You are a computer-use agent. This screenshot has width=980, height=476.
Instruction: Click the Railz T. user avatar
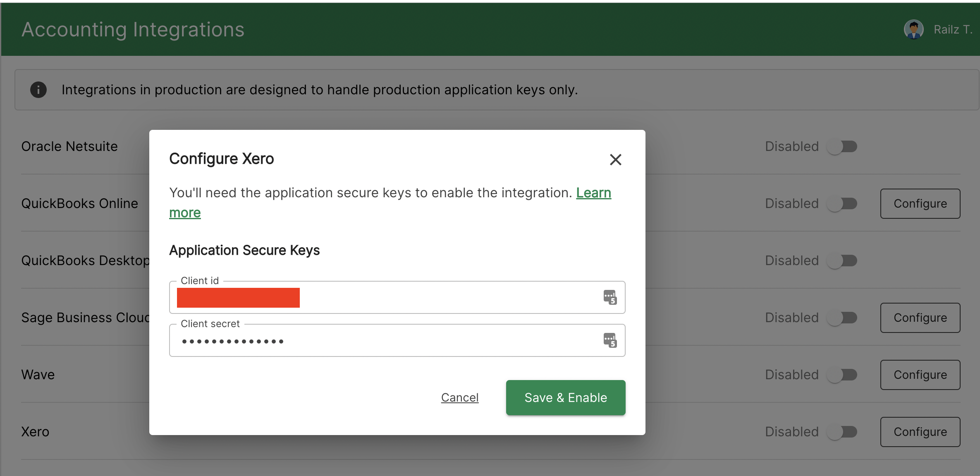[x=913, y=30]
